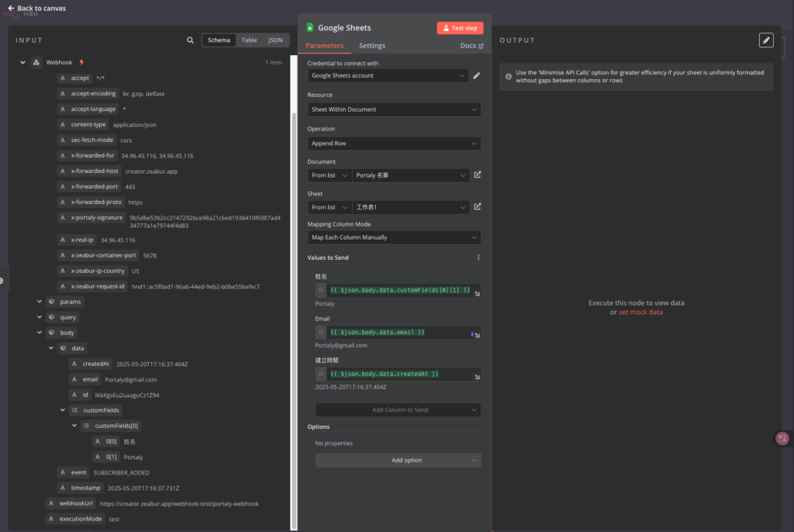
Task: Select the executionMode schema field
Action: pyautogui.click(x=75, y=519)
